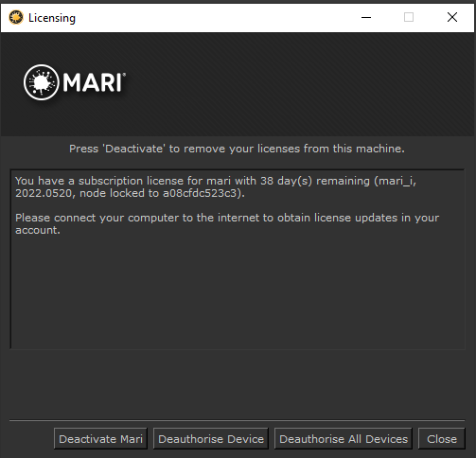Close the Licensing dialog via Close button

(x=442, y=438)
